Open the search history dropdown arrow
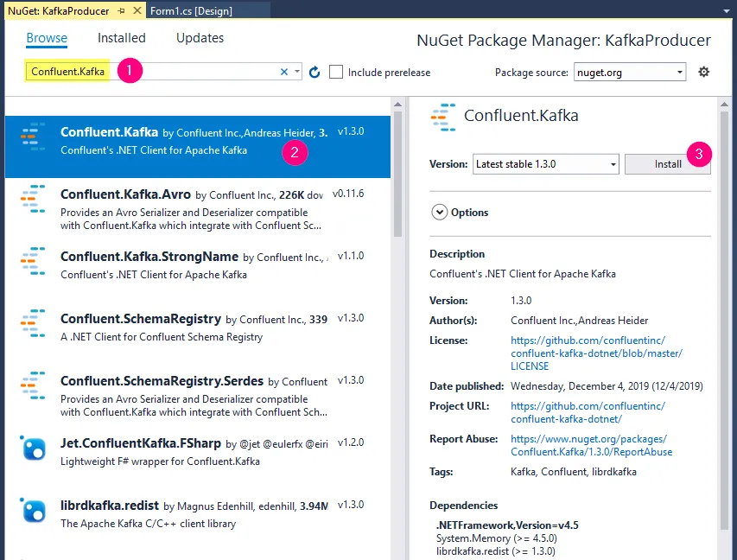The width and height of the screenshot is (737, 560). 297,72
